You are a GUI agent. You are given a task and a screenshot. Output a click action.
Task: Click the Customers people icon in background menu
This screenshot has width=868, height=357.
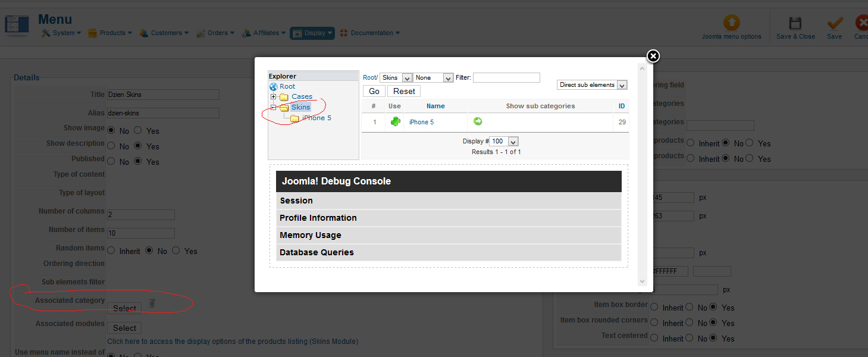click(x=144, y=33)
